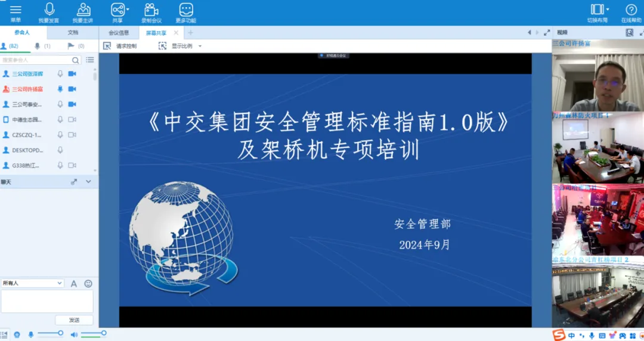Switch to the 文档 tab
The width and height of the screenshot is (644, 341).
(x=73, y=32)
